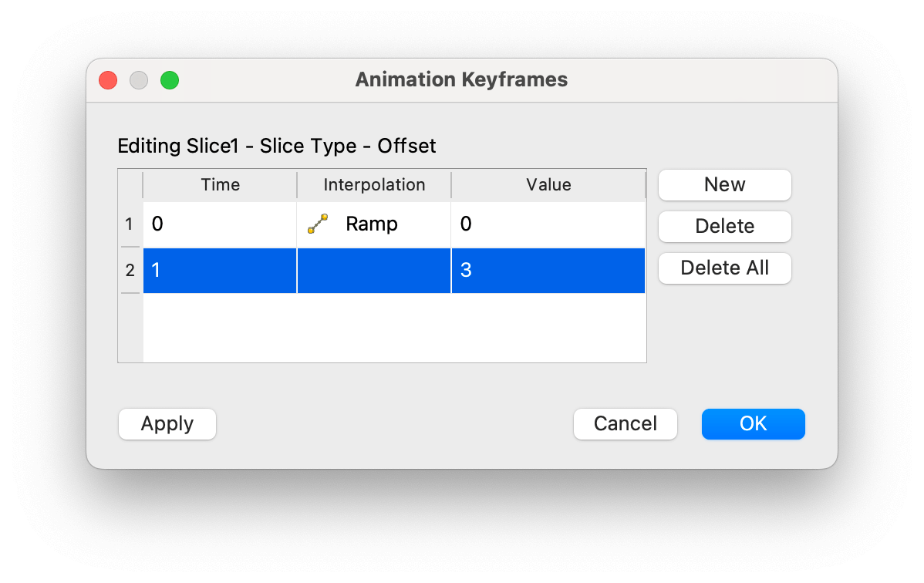Delete the selected keyframe
This screenshot has width=924, height=583.
724,226
